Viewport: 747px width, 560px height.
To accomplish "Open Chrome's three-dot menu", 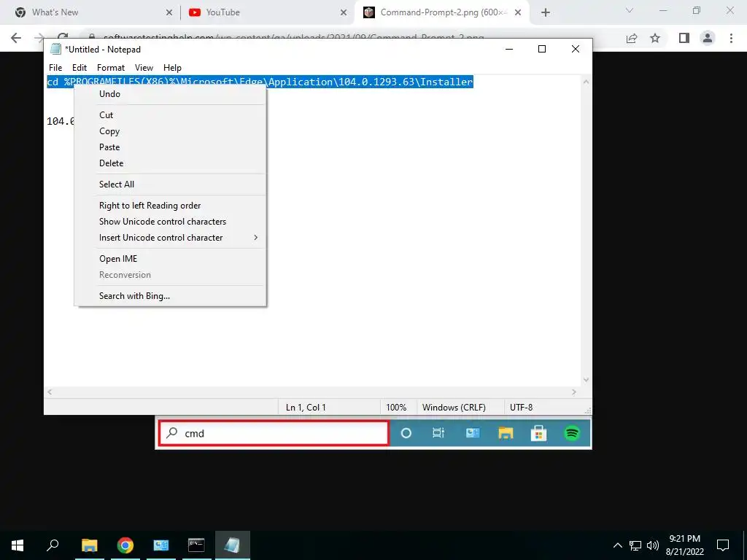I will click(731, 38).
